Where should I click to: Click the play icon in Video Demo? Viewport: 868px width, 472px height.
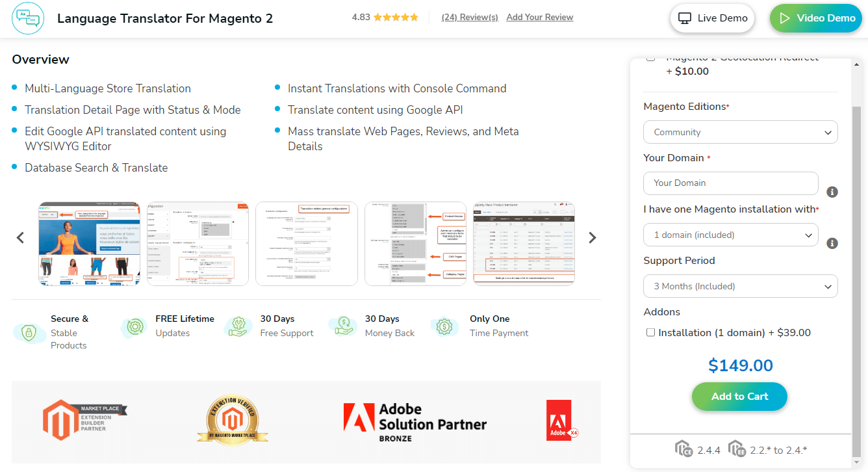[x=784, y=18]
